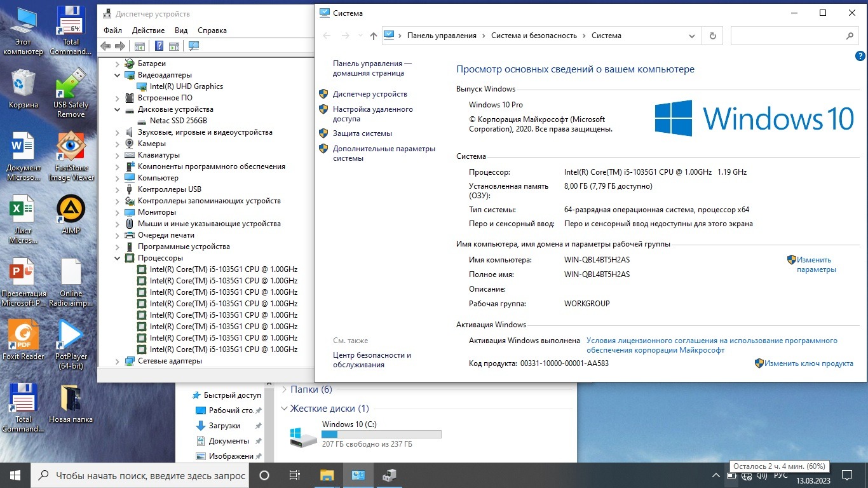Open Дополнительные параметры системы link
This screenshot has width=868, height=488.
[x=384, y=154]
